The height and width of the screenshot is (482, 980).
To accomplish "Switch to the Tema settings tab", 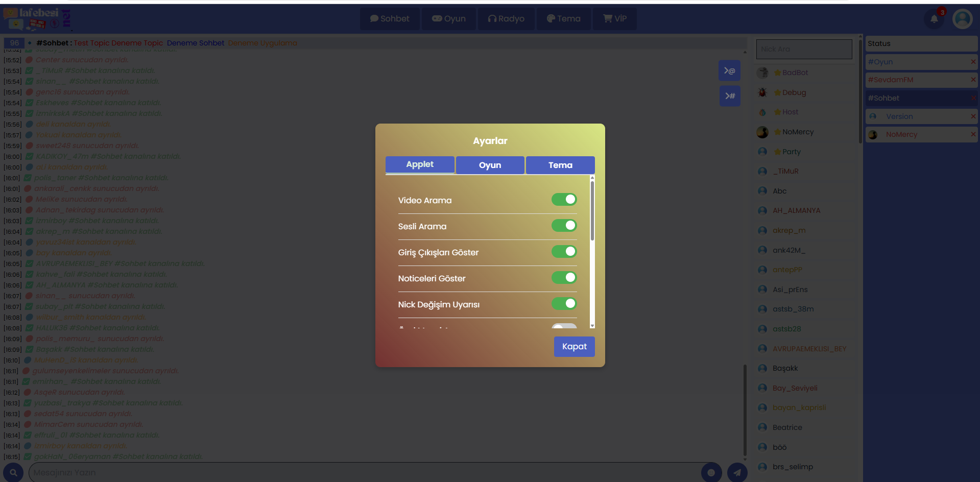I will pos(560,165).
